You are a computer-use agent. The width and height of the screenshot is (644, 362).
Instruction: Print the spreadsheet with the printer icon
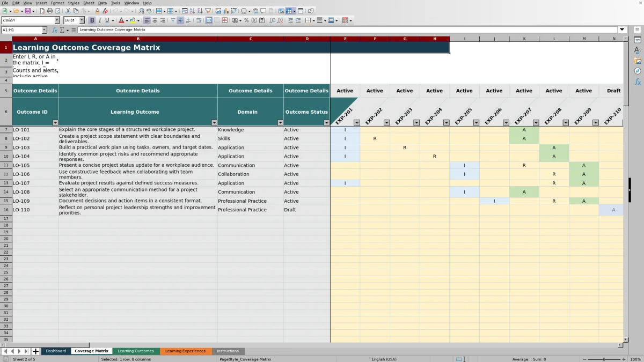[x=50, y=11]
